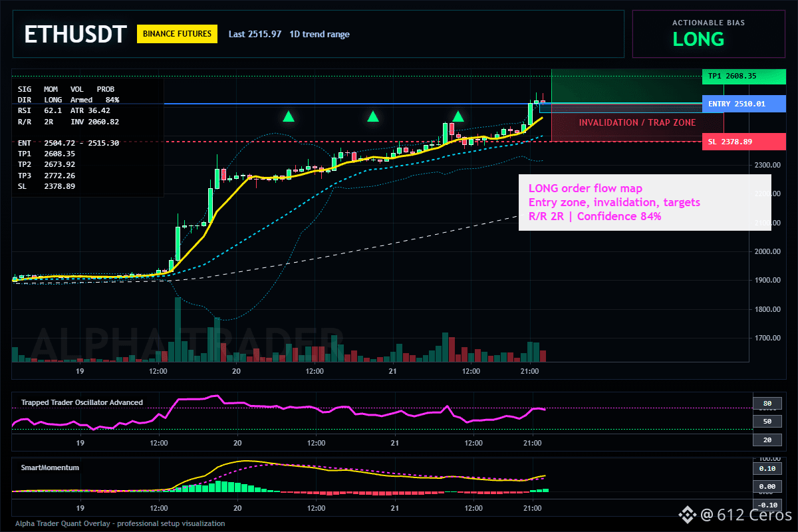Image resolution: width=798 pixels, height=532 pixels.
Task: Click the blue ENTRY 2510.01 price tag
Action: pyautogui.click(x=743, y=104)
